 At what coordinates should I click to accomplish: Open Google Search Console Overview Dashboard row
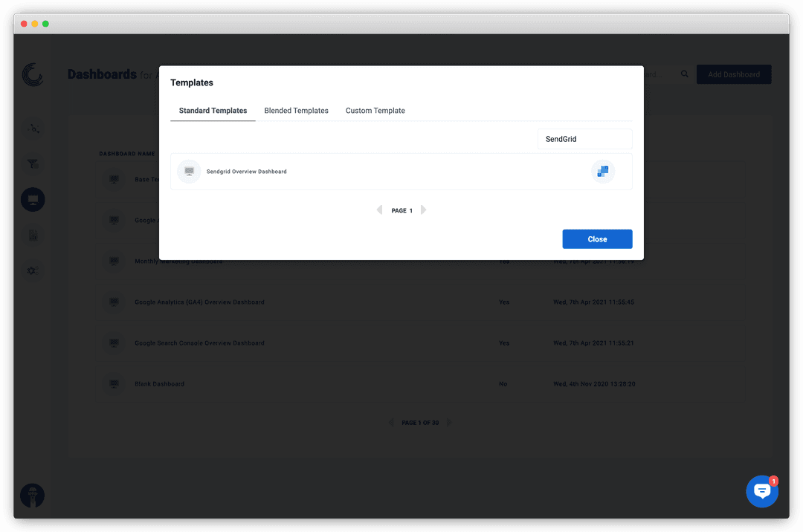[420, 343]
